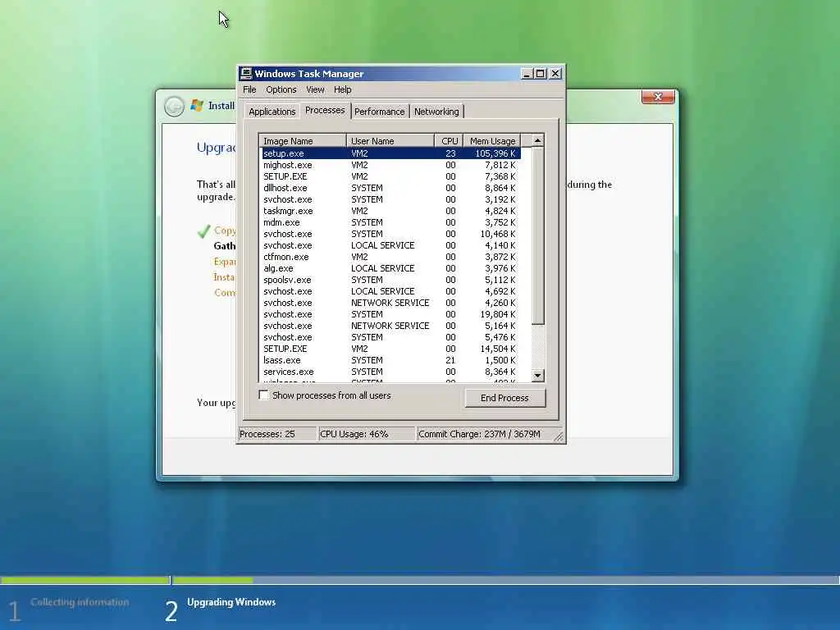This screenshot has width=840, height=630.
Task: Click the Processes: 25 status field
Action: point(277,434)
